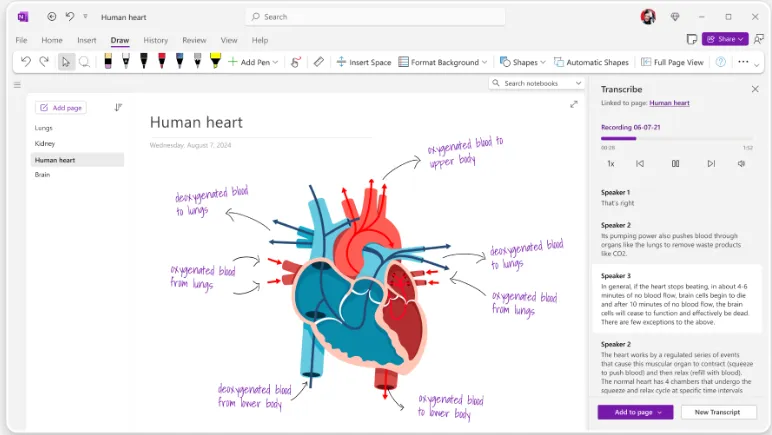Open the quick access customize dropdown
This screenshot has width=772, height=435.
(85, 17)
